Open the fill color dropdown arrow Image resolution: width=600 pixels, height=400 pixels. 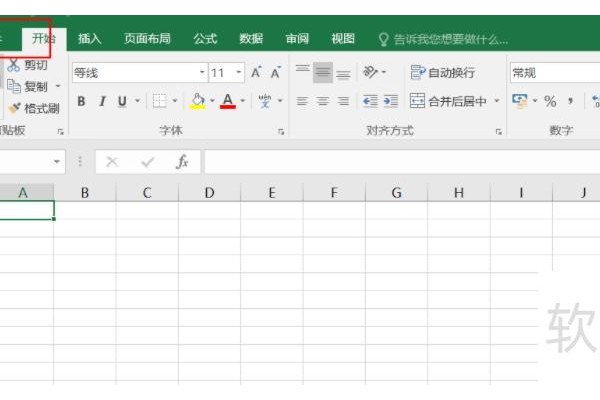pyautogui.click(x=212, y=101)
